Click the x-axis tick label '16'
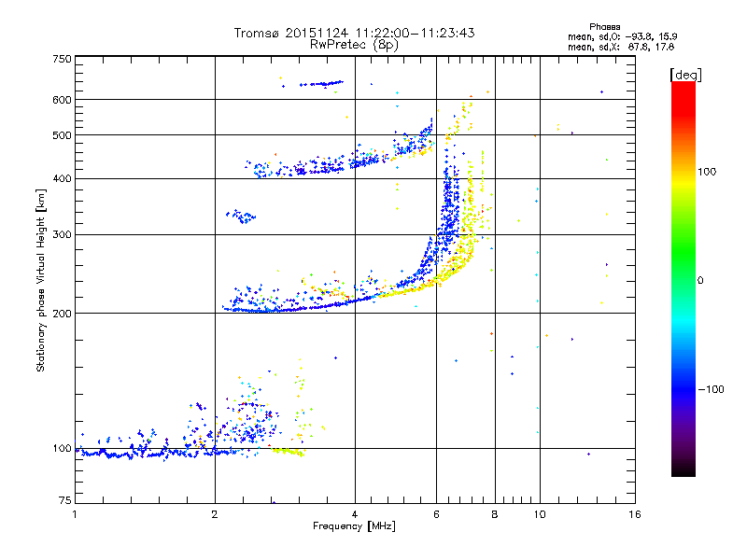 point(635,514)
